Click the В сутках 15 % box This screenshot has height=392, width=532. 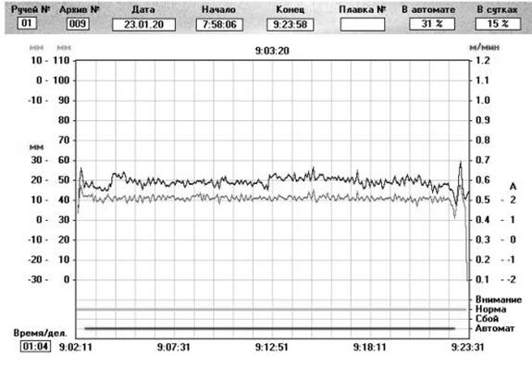[498, 24]
